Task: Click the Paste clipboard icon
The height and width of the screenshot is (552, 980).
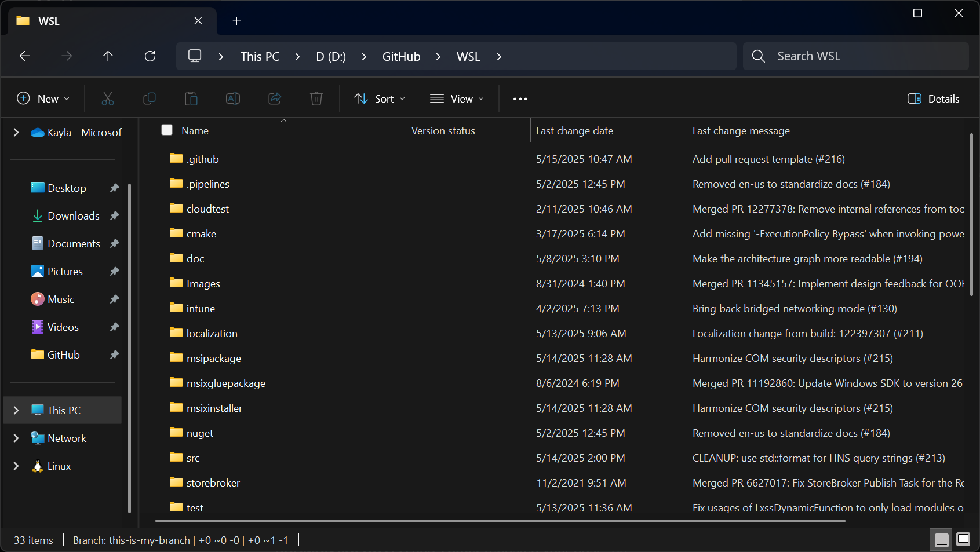Action: (x=191, y=99)
